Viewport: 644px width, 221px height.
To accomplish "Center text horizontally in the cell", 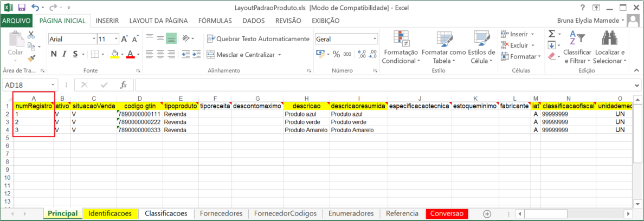I will pyautogui.click(x=160, y=54).
